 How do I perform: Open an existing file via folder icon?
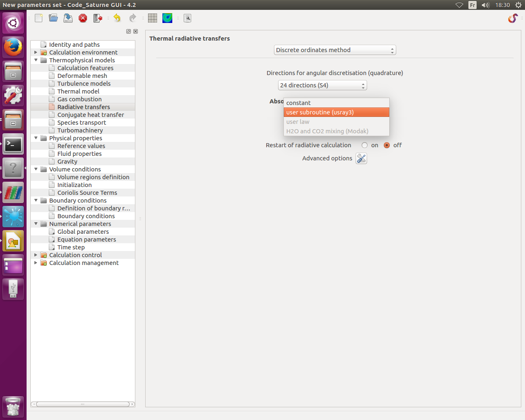tap(53, 18)
